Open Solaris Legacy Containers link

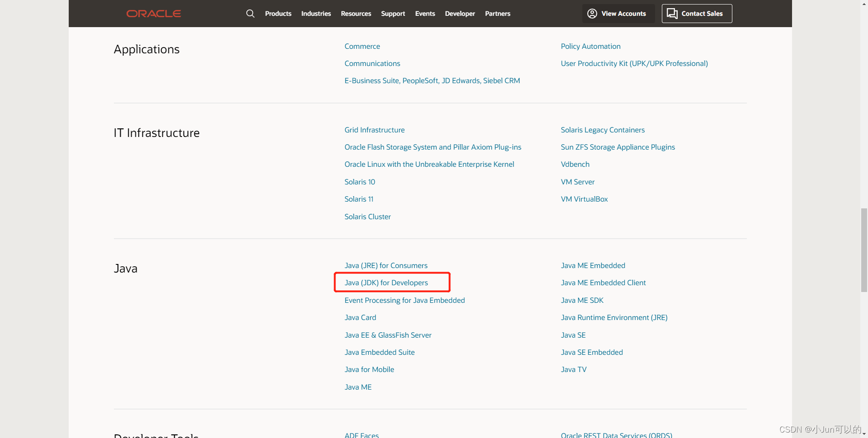pyautogui.click(x=603, y=130)
